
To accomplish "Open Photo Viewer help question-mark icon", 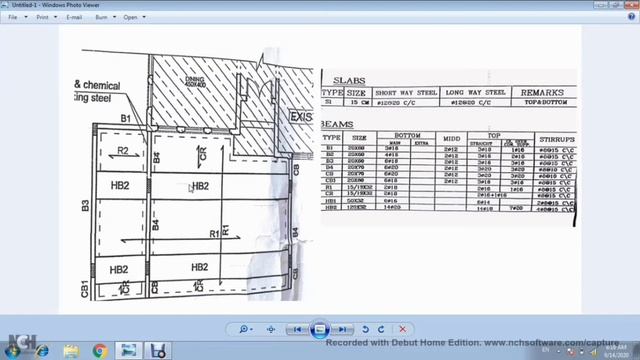I will click(631, 17).
